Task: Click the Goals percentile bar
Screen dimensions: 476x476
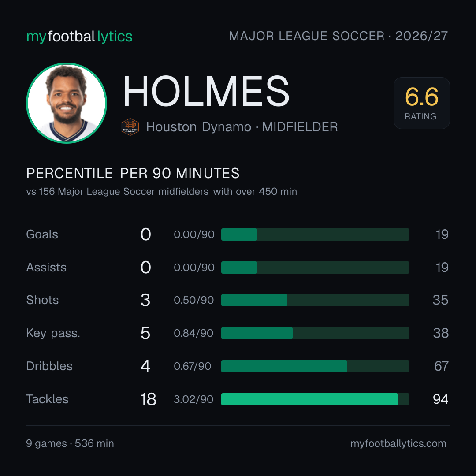Action: [315, 234]
